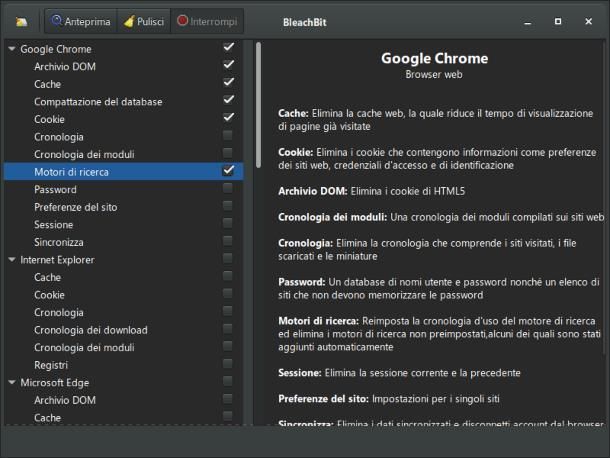Select Compattazione del database row
Image resolution: width=610 pixels, height=458 pixels.
(x=124, y=102)
